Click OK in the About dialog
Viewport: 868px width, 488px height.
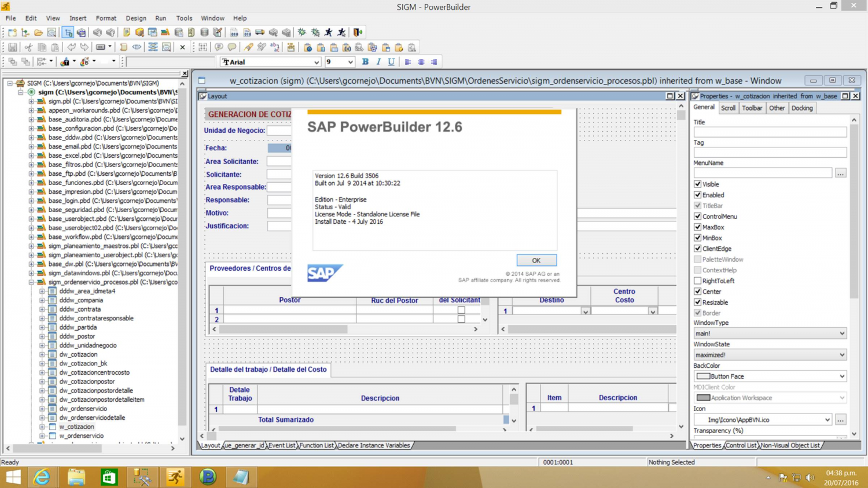pos(536,260)
